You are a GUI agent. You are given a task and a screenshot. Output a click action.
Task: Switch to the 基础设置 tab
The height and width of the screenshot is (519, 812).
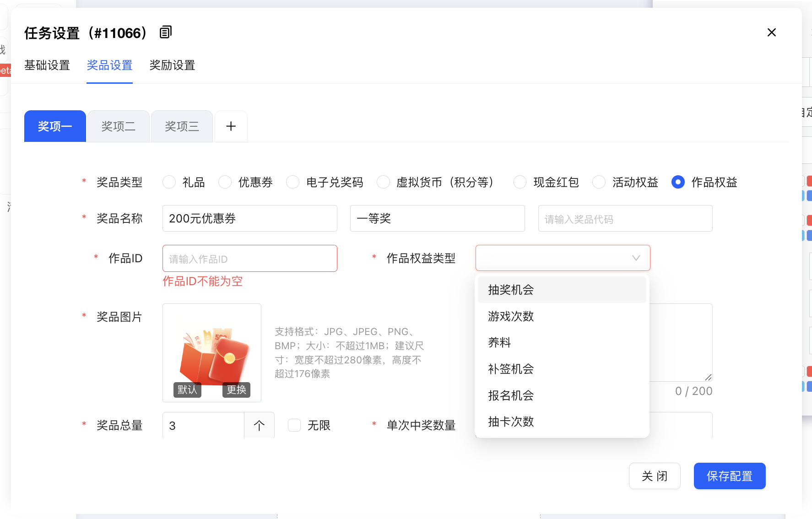(47, 65)
